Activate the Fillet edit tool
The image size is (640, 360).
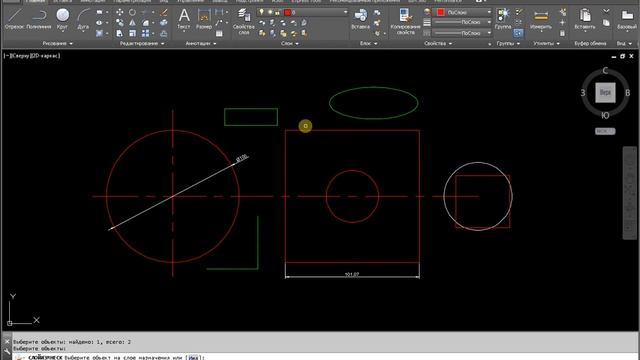click(x=146, y=23)
